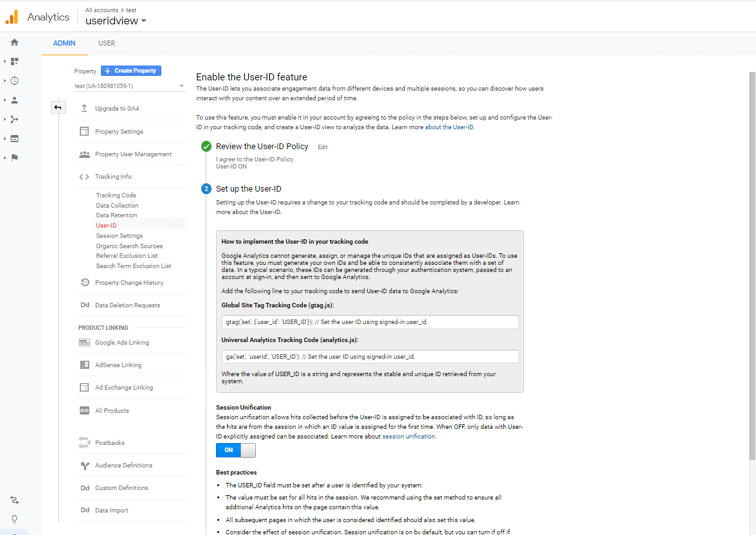Select Session Settings submenu item
This screenshot has height=535, width=756.
tap(119, 235)
